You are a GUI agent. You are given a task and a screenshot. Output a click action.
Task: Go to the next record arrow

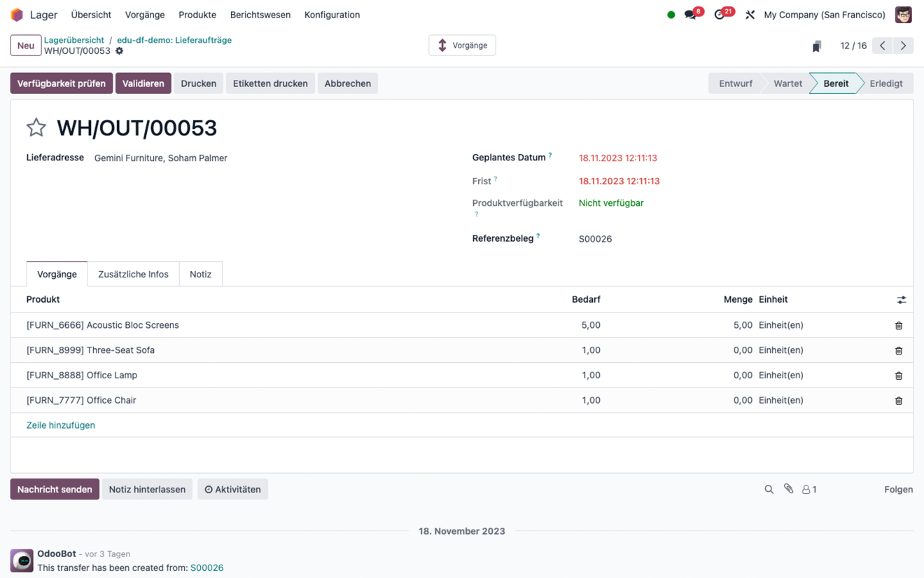click(x=904, y=46)
